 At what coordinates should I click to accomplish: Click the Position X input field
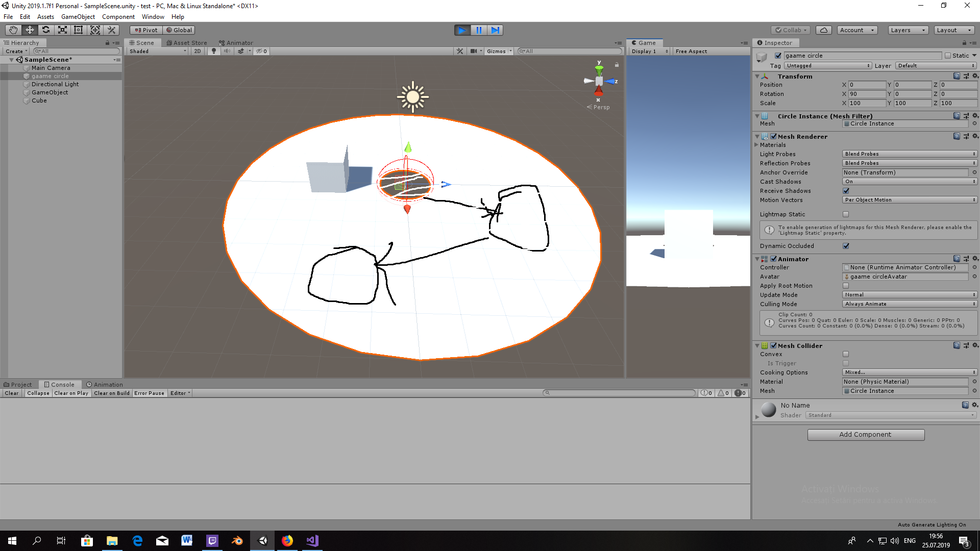click(x=867, y=85)
